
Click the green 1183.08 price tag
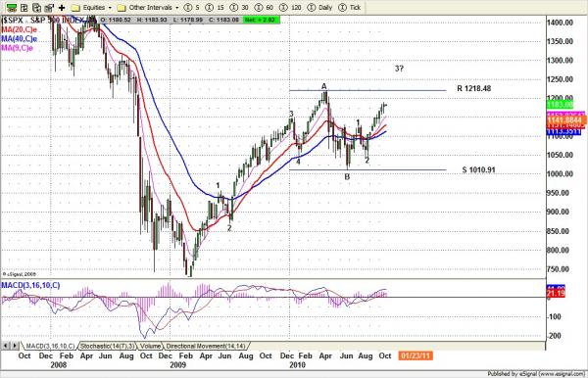[560, 105]
